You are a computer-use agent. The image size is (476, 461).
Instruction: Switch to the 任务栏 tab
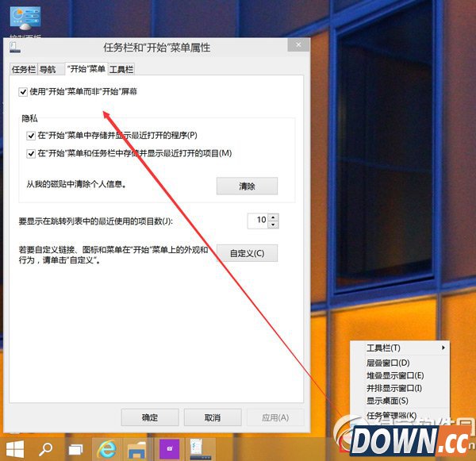23,70
